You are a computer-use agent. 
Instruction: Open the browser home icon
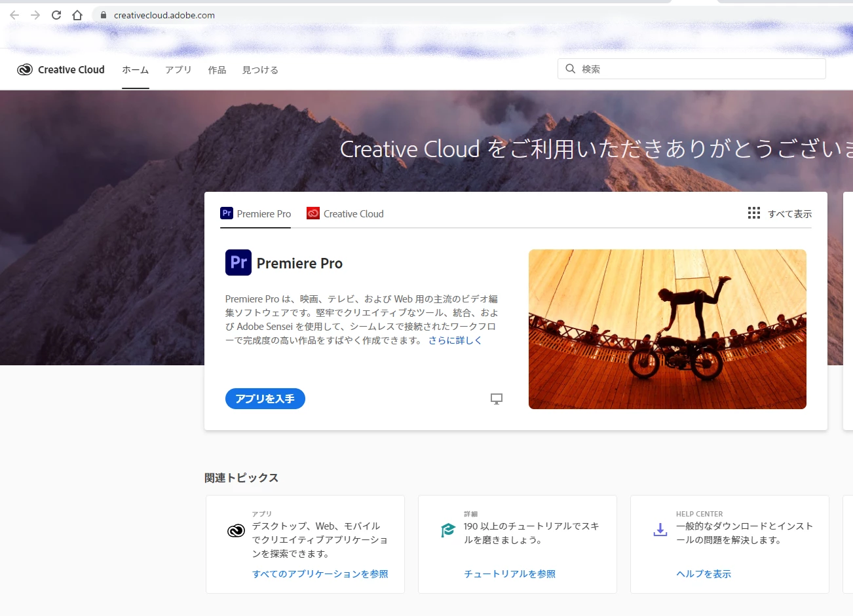(x=77, y=15)
